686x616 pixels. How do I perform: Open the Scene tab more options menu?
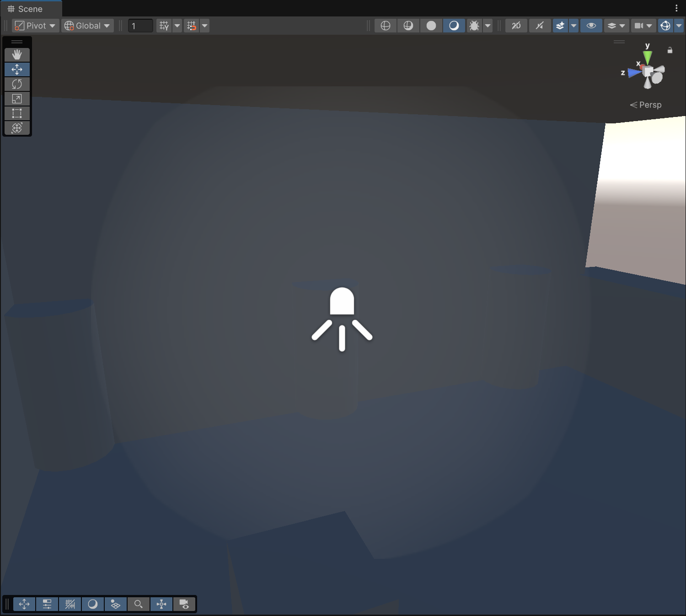[676, 8]
